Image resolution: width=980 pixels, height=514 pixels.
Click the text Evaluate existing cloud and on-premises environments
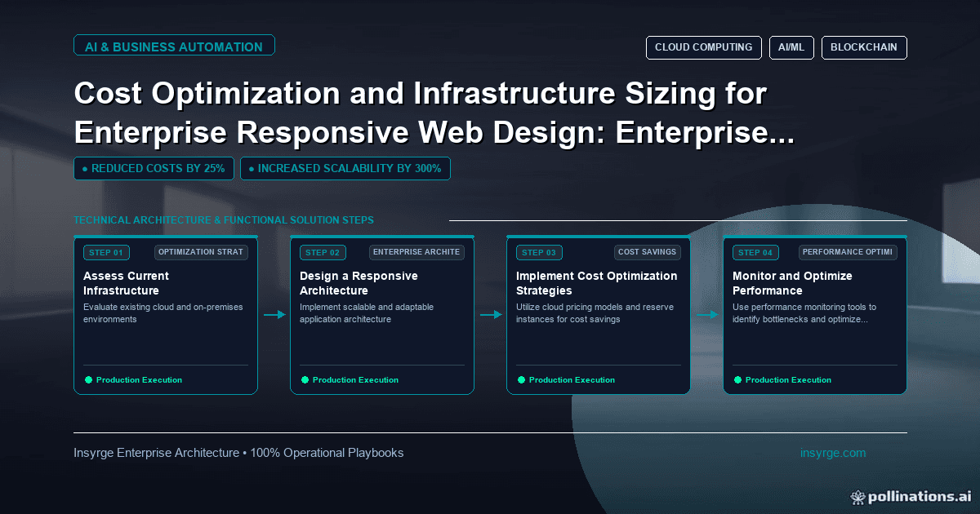163,313
